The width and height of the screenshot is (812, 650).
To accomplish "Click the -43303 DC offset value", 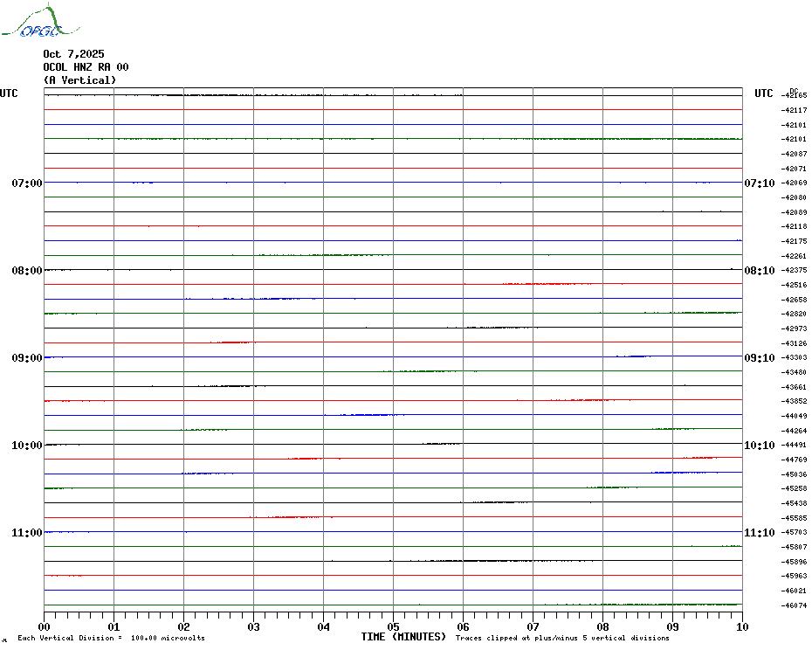I will 795,357.
